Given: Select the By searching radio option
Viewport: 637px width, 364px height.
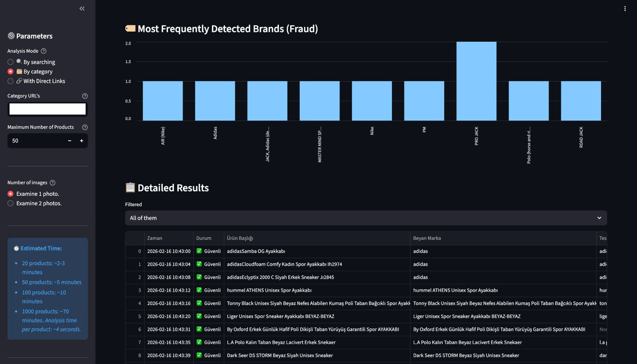Looking at the screenshot, I should point(10,62).
